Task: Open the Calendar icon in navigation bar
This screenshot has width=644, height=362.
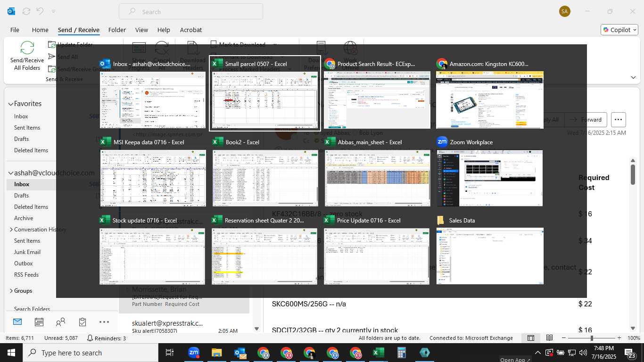Action: 39,322
